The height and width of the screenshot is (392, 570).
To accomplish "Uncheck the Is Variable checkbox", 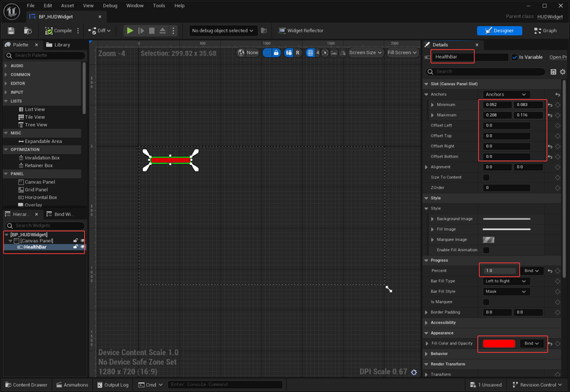I will [514, 57].
